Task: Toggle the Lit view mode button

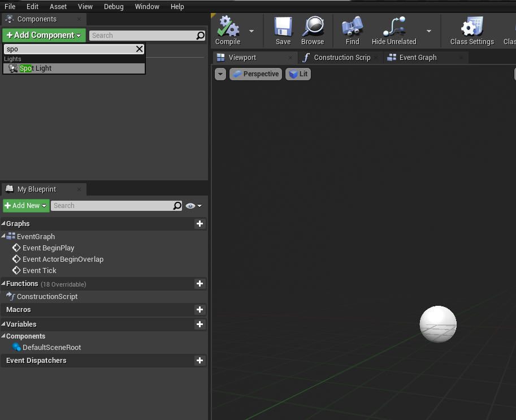Action: [298, 74]
